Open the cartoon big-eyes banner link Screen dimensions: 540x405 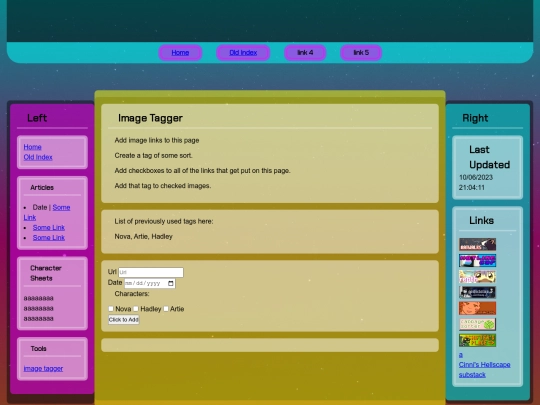[x=477, y=277]
